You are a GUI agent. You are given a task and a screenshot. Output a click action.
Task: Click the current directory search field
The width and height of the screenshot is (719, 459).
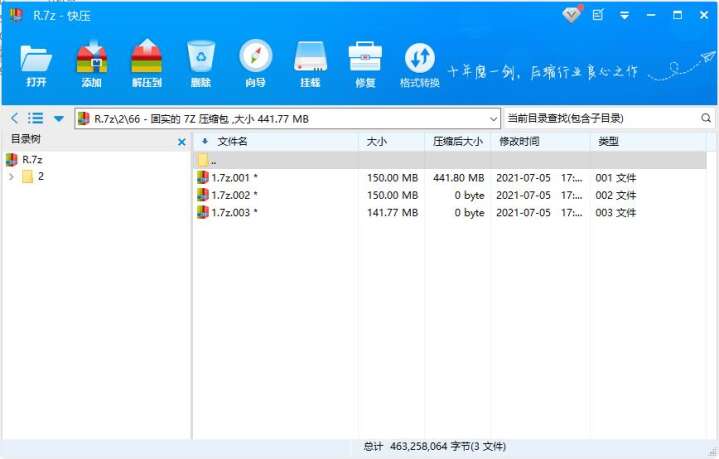pos(600,118)
